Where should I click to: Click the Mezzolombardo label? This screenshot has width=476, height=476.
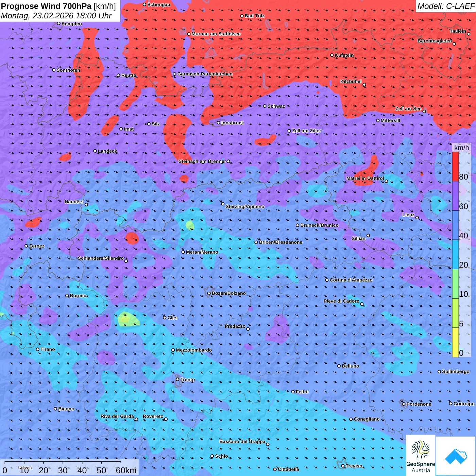coord(194,350)
